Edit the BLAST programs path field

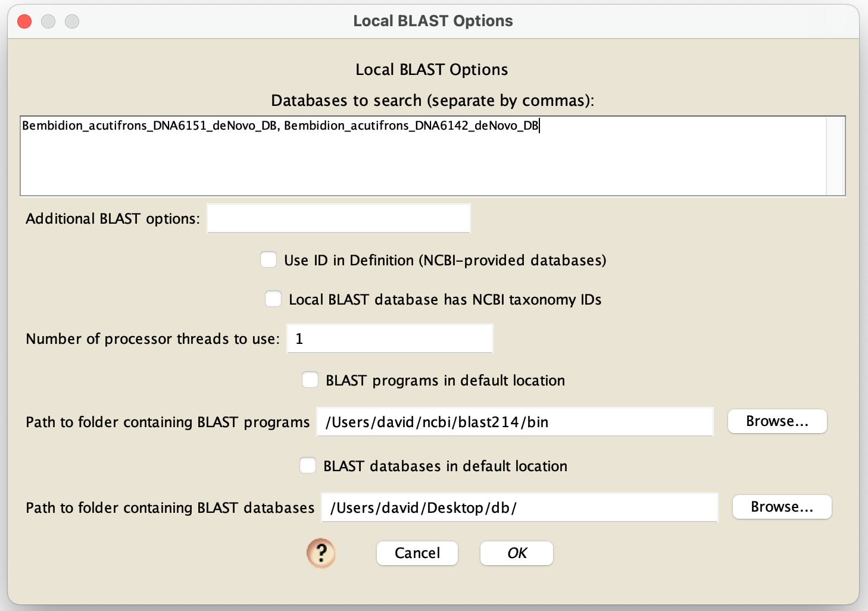tap(515, 422)
